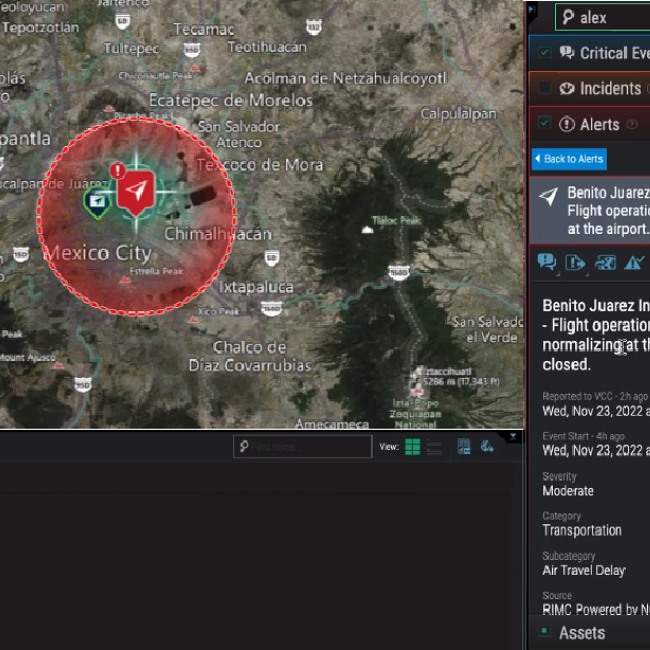Select the green asset pin on map
This screenshot has width=650, height=650.
[x=98, y=201]
